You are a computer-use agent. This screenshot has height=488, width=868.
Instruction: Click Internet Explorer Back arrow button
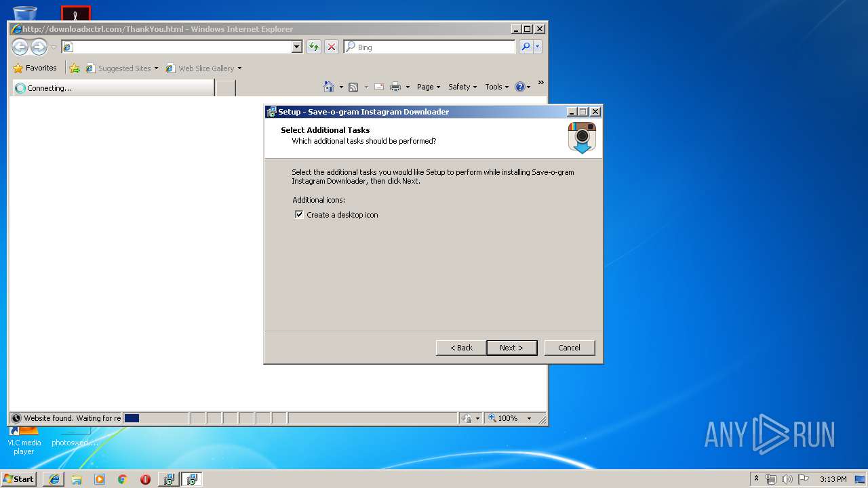20,47
